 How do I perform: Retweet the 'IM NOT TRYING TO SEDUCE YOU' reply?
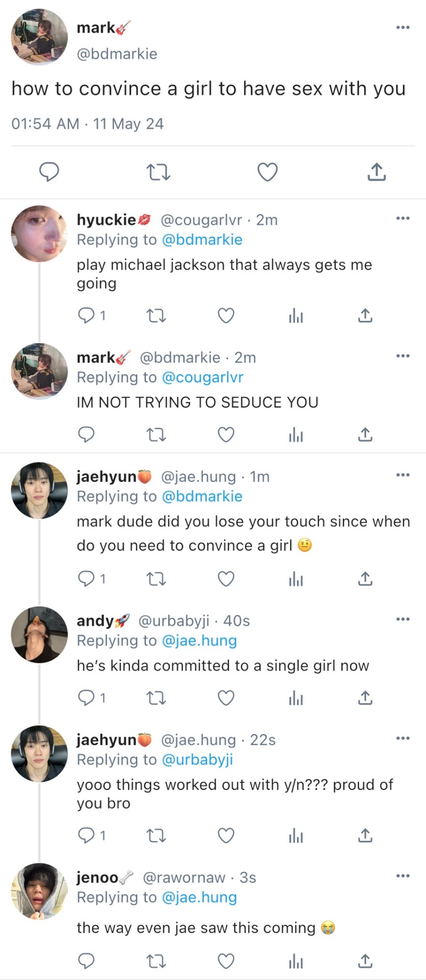click(156, 435)
